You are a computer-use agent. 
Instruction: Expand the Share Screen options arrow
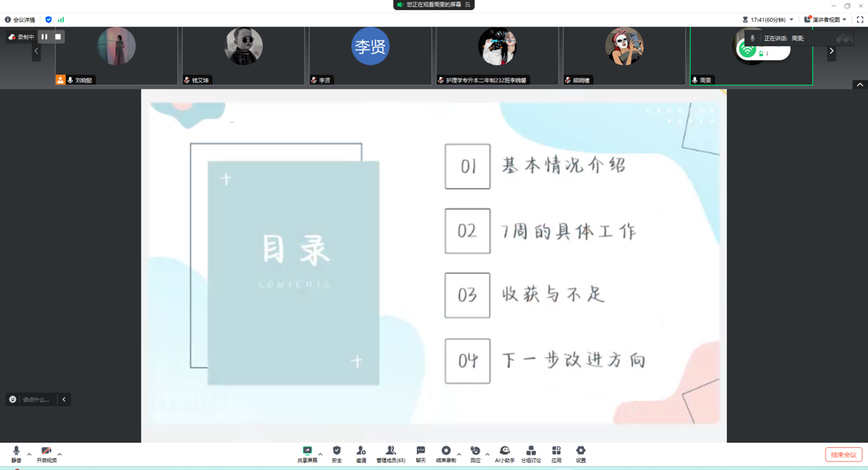point(320,454)
